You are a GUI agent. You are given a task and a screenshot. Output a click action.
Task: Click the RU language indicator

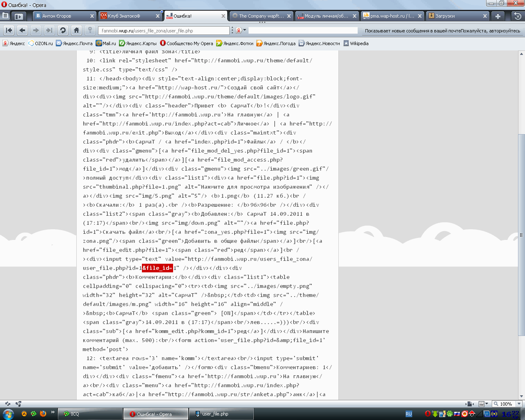(409, 414)
